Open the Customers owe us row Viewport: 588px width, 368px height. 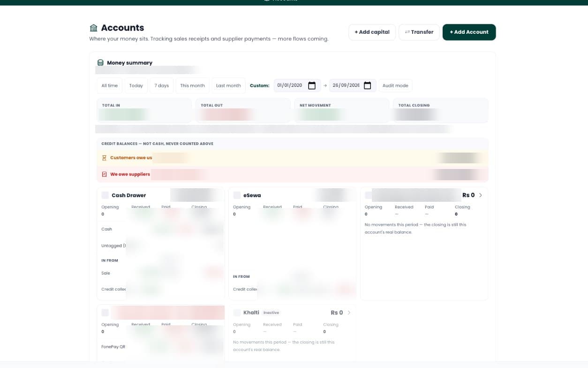[x=293, y=158]
